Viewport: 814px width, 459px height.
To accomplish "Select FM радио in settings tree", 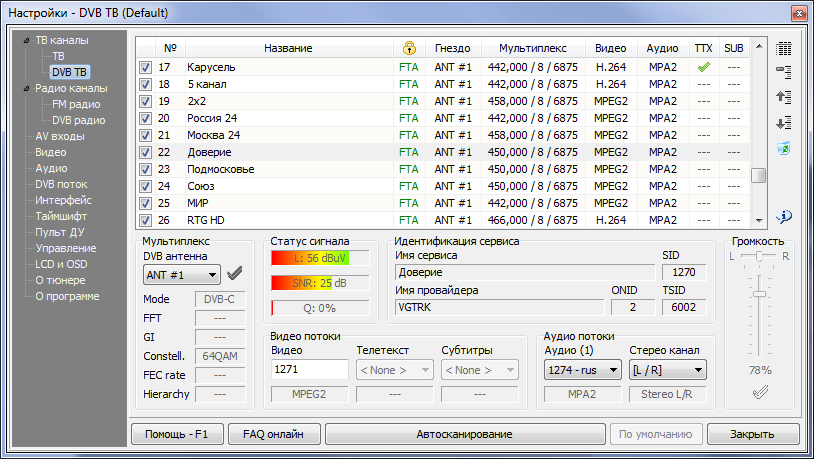I will 75,104.
